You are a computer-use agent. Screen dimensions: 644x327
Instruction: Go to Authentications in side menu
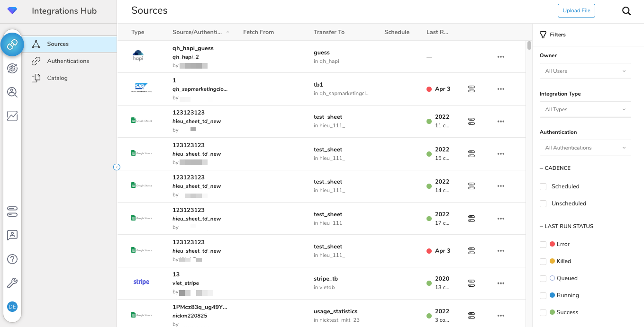tap(68, 61)
